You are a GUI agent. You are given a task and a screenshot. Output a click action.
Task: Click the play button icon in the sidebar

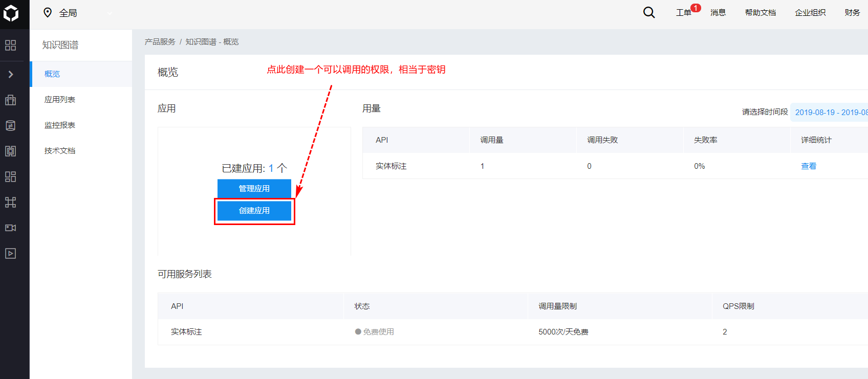10,253
